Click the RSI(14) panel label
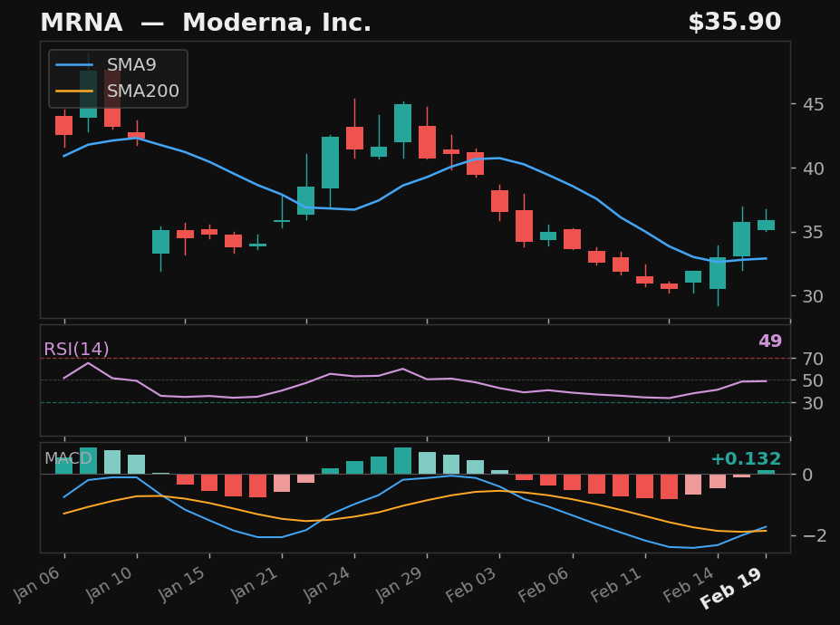This screenshot has height=625, width=840. (x=76, y=350)
